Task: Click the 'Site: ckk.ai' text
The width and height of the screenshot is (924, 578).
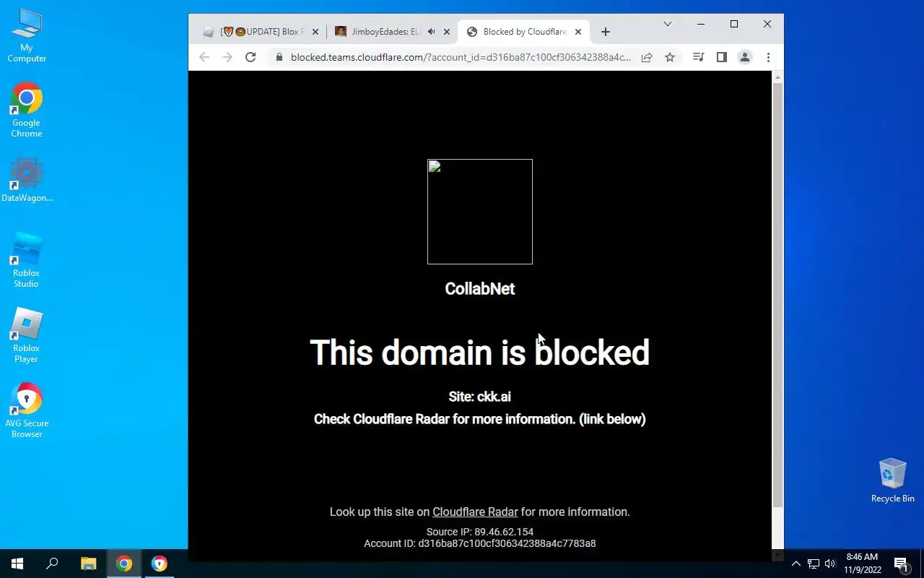Action: [x=480, y=397]
